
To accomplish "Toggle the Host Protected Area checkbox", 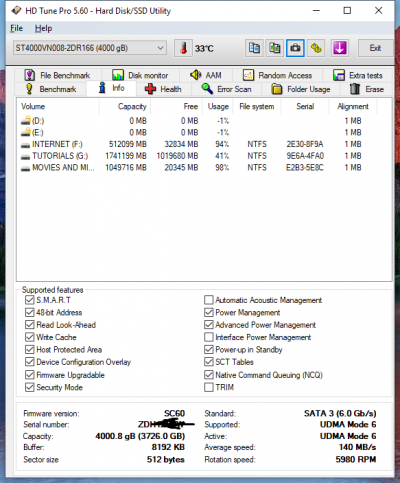I will pos(30,349).
